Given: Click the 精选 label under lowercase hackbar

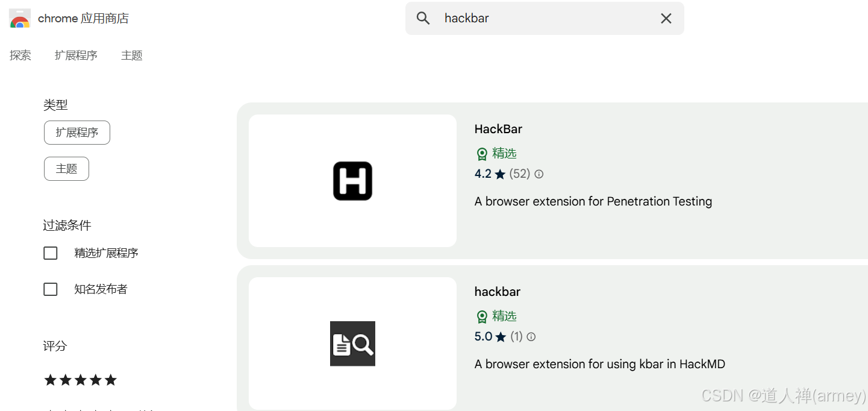Looking at the screenshot, I should pyautogui.click(x=505, y=316).
